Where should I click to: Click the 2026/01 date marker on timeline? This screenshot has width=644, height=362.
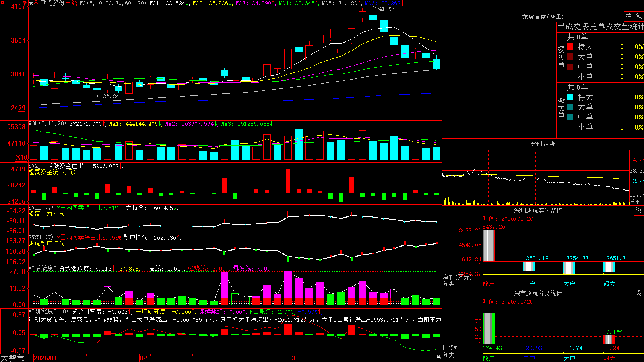pos(45,358)
